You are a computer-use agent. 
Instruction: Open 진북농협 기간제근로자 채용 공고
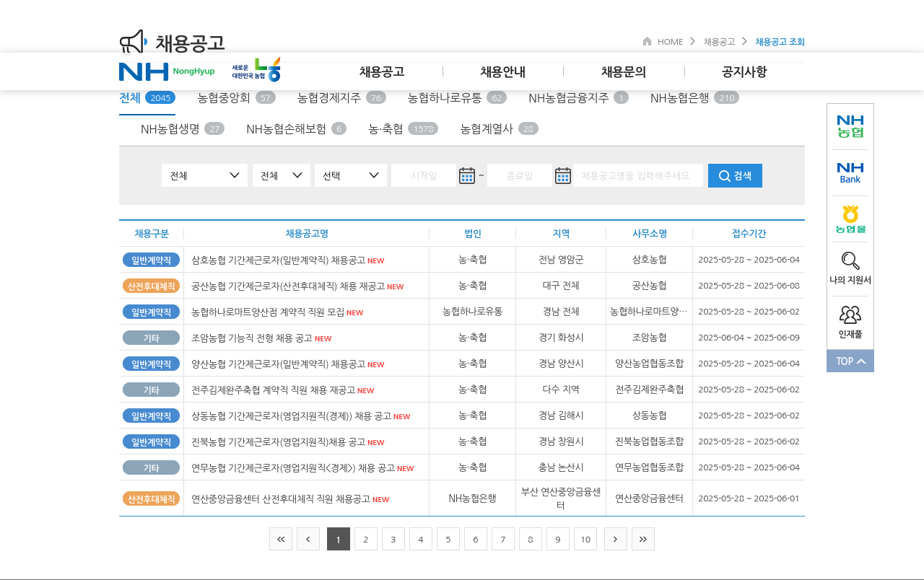(x=278, y=441)
